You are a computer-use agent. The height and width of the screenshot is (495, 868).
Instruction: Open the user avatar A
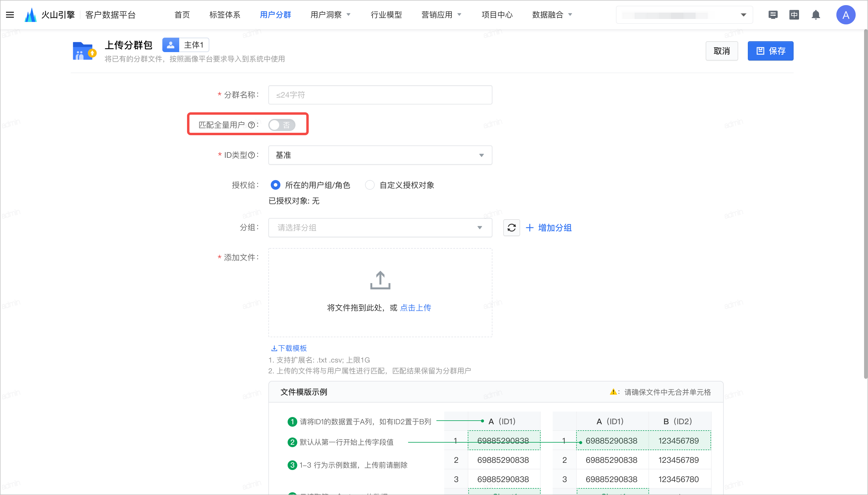pos(845,15)
